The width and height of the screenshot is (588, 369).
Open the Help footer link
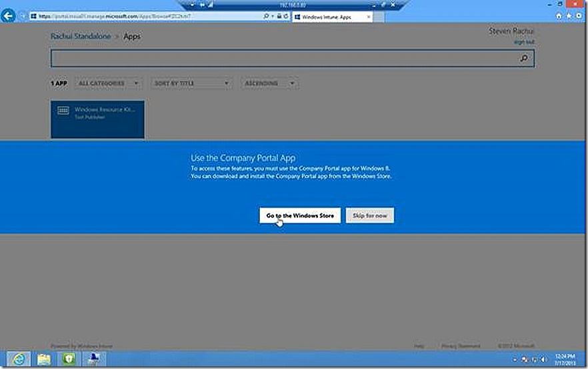pos(419,346)
